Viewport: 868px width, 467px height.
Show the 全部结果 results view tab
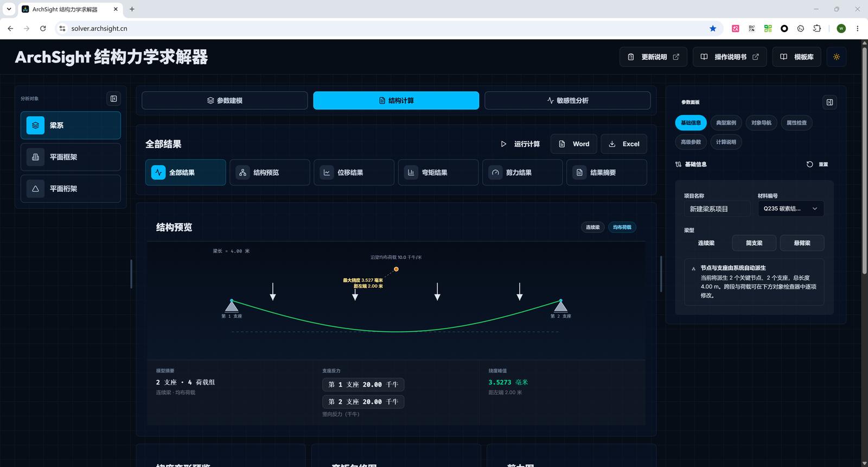[186, 173]
